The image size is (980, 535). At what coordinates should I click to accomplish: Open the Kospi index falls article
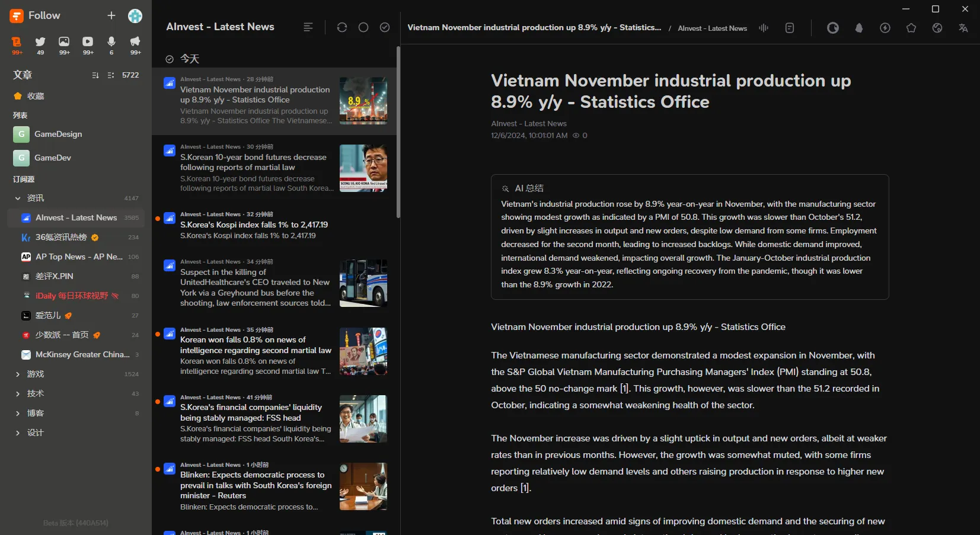pyautogui.click(x=254, y=225)
